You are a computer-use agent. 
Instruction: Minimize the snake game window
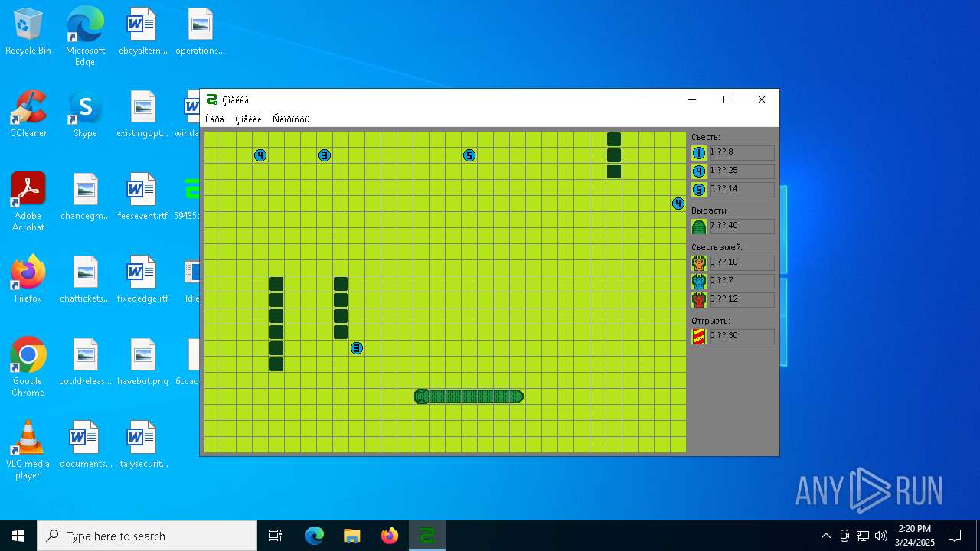coord(692,99)
